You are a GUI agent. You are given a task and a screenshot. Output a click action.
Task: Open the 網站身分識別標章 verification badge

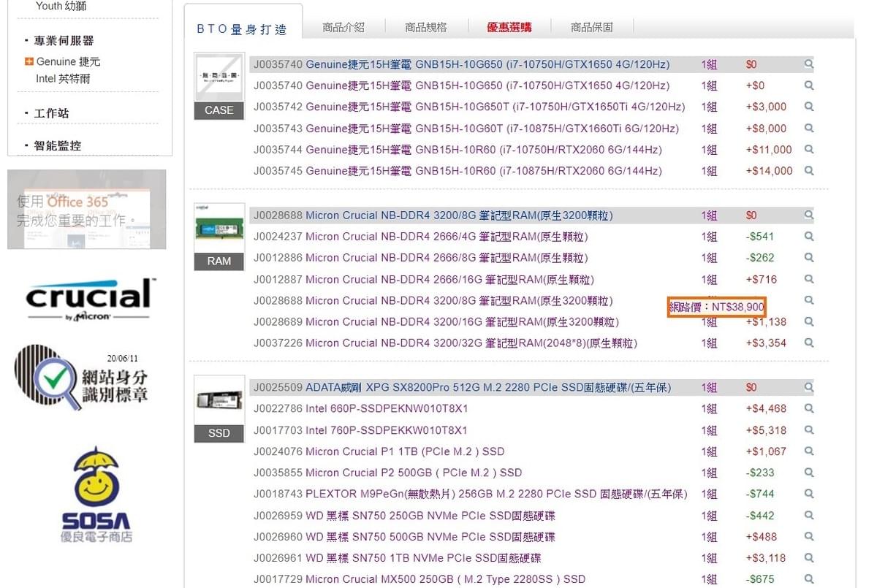tap(82, 377)
